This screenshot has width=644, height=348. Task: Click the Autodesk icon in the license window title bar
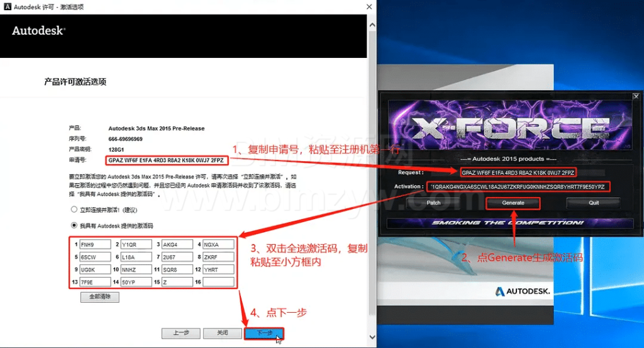click(8, 6)
